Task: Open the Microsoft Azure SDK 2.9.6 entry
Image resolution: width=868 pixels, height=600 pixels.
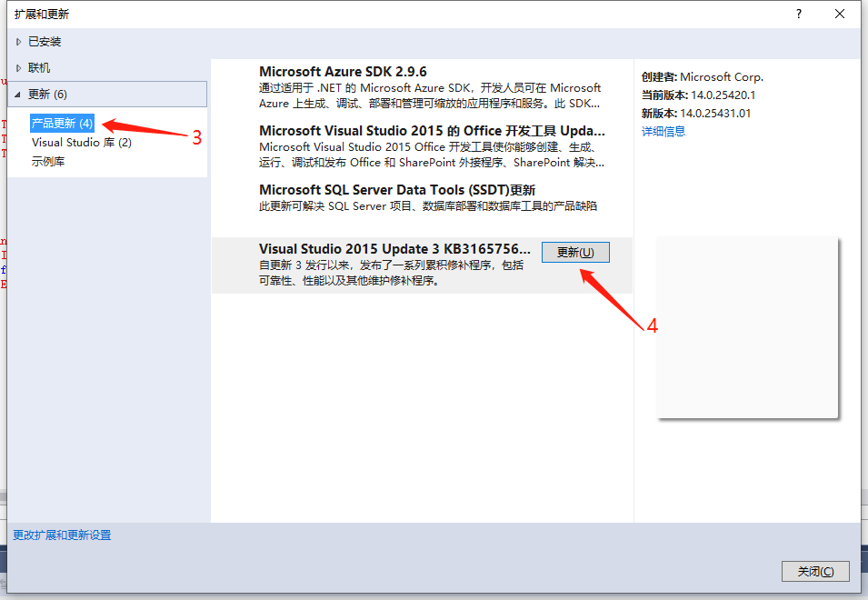Action: [422, 87]
